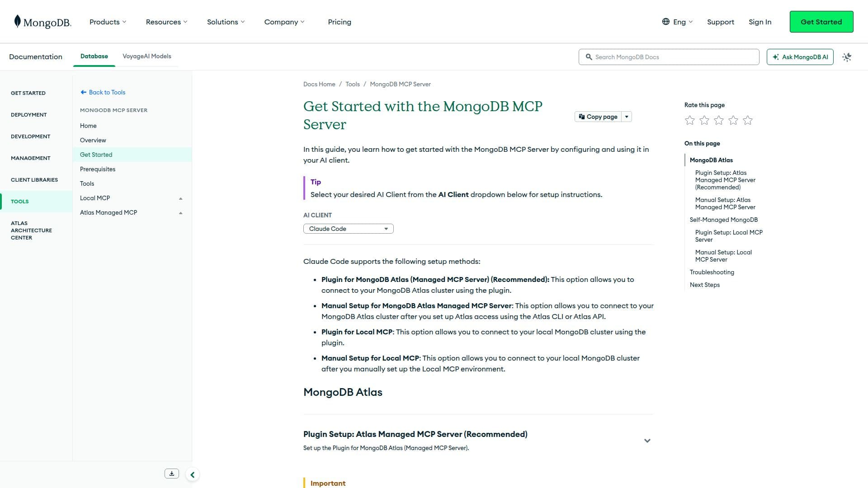
Task: Jump to Self-Managed MongoDB section
Action: click(724, 220)
